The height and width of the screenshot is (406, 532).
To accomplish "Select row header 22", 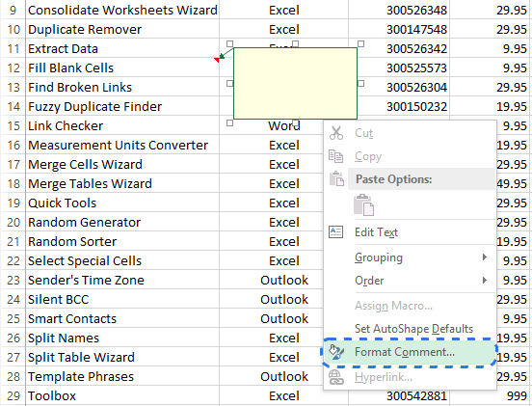I will pyautogui.click(x=13, y=260).
